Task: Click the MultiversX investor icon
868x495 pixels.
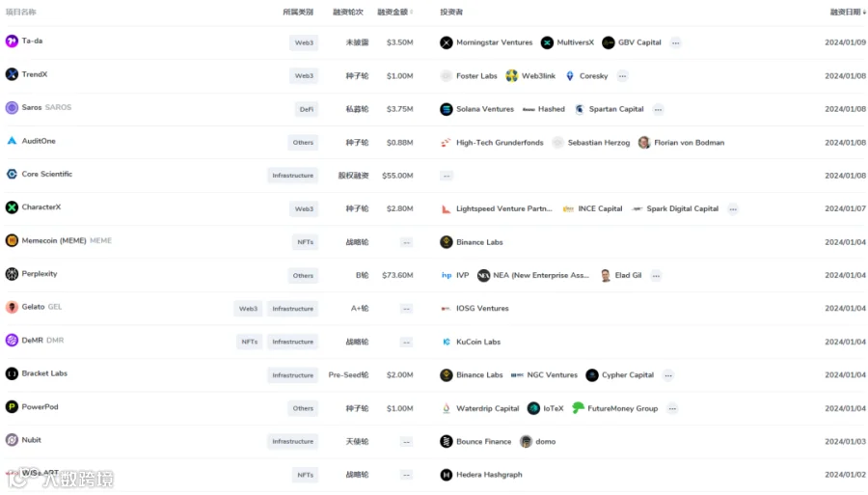Action: [x=547, y=42]
